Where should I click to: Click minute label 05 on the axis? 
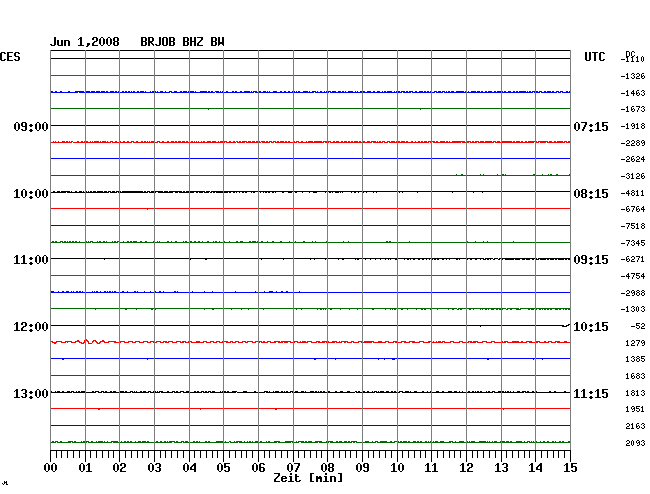tap(223, 468)
